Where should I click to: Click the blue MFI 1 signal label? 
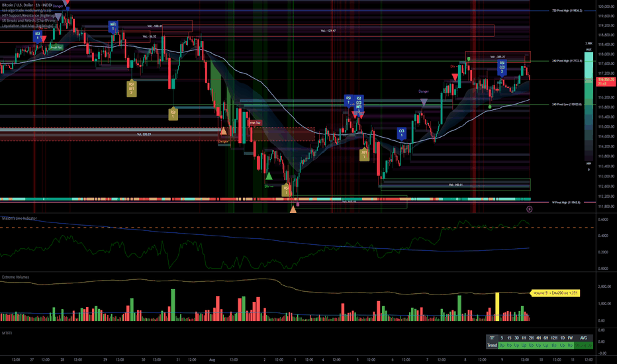tap(113, 26)
